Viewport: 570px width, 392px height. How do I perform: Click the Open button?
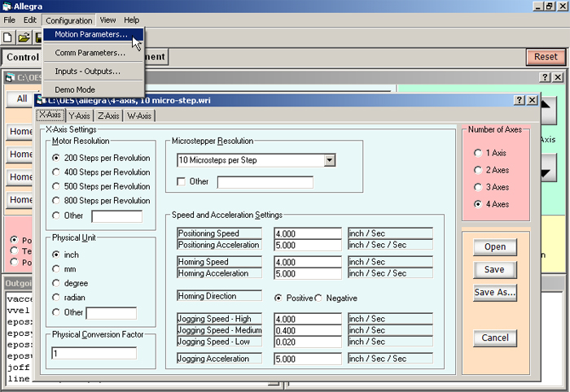pos(495,246)
